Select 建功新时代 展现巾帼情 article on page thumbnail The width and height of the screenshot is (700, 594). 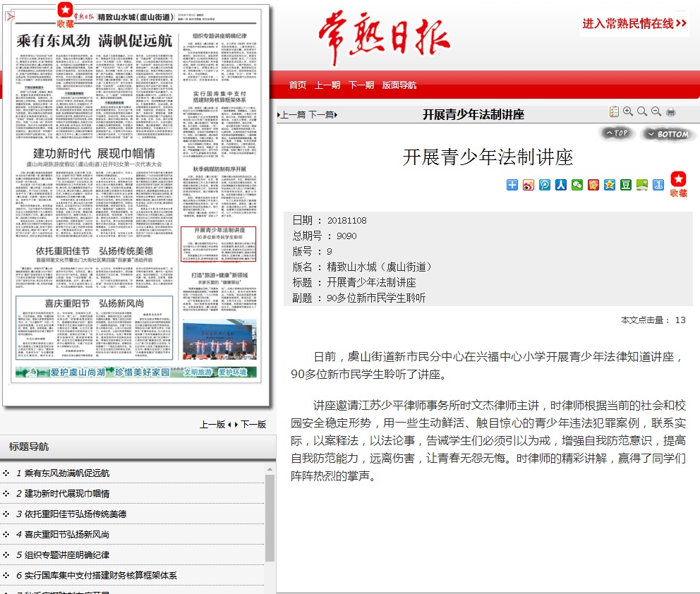(x=94, y=194)
